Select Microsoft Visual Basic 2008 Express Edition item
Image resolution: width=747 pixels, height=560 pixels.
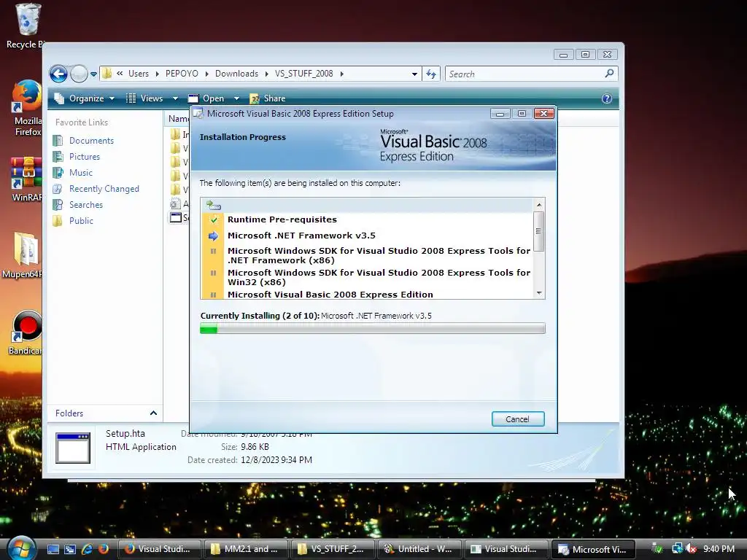point(330,295)
